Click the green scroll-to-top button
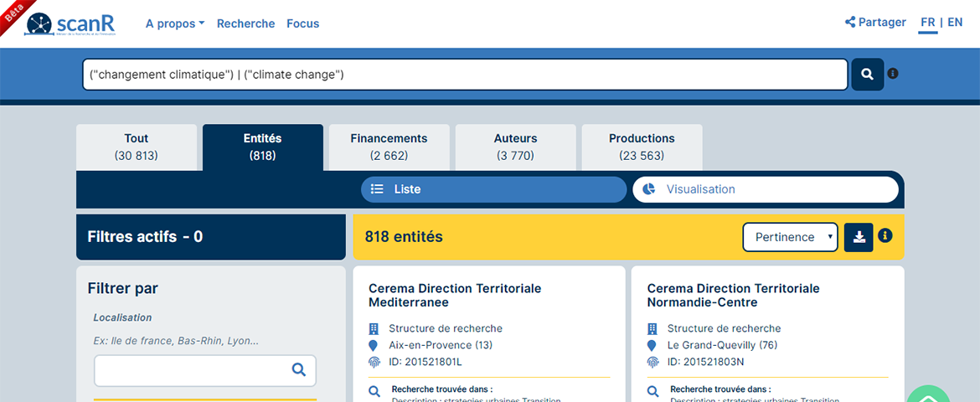Image resolution: width=980 pixels, height=402 pixels. click(x=928, y=395)
